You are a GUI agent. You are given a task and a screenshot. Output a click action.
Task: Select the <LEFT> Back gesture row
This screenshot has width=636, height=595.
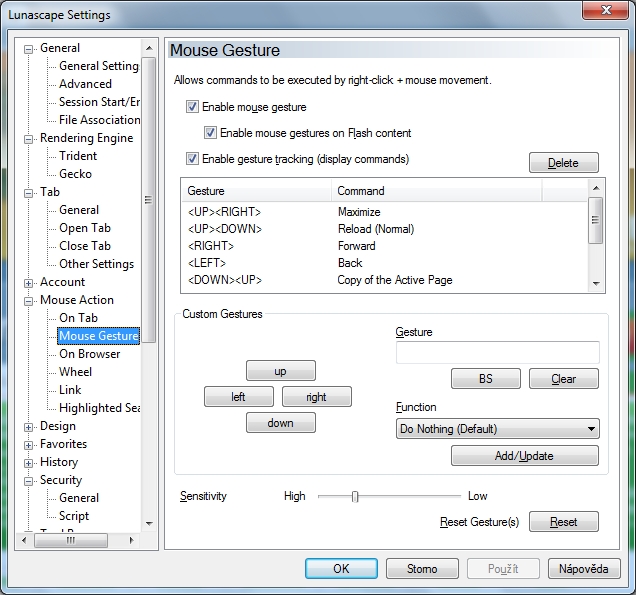[385, 263]
